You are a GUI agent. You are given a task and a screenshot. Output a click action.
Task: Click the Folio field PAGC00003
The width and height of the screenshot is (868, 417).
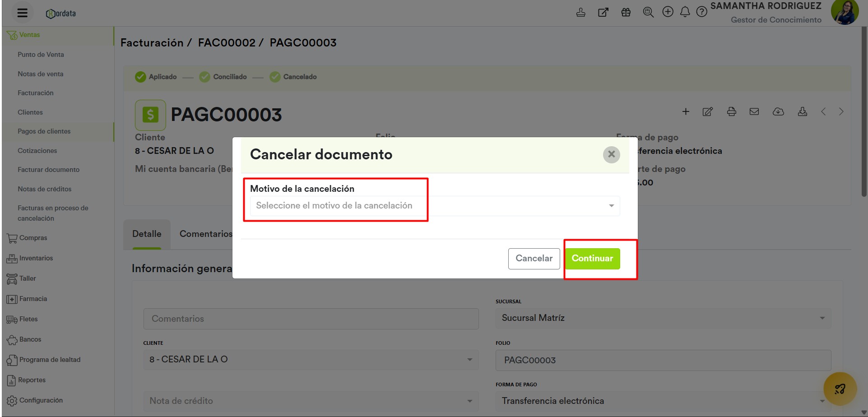(663, 361)
